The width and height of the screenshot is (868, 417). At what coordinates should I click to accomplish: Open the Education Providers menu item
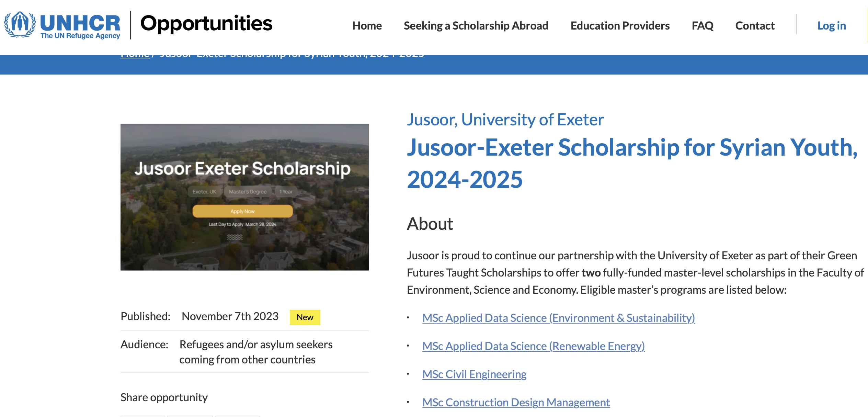(620, 25)
